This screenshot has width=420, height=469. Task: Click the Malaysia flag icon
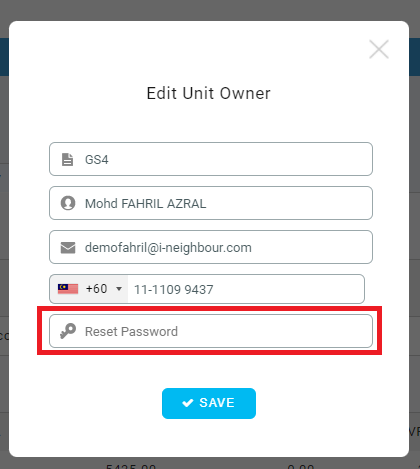[68, 289]
